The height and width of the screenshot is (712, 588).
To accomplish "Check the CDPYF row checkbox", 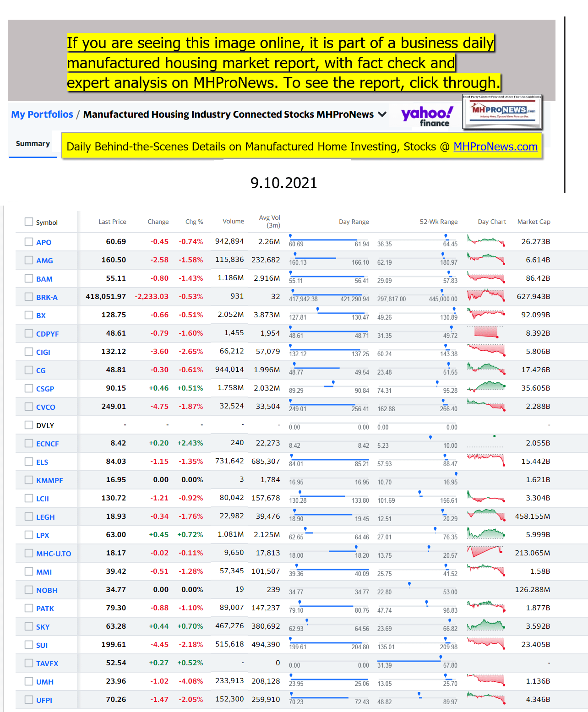I will [x=29, y=333].
